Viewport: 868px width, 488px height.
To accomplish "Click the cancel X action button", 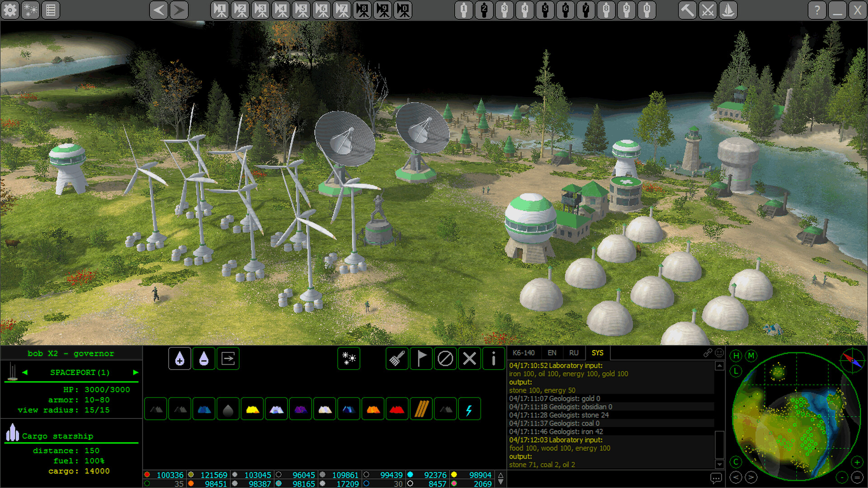I will 469,358.
